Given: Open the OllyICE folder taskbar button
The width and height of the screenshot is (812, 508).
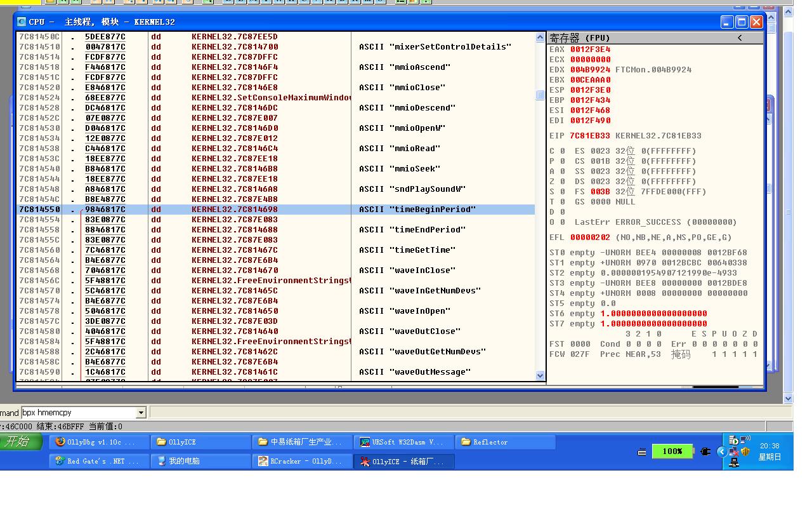Looking at the screenshot, I should pos(202,442).
